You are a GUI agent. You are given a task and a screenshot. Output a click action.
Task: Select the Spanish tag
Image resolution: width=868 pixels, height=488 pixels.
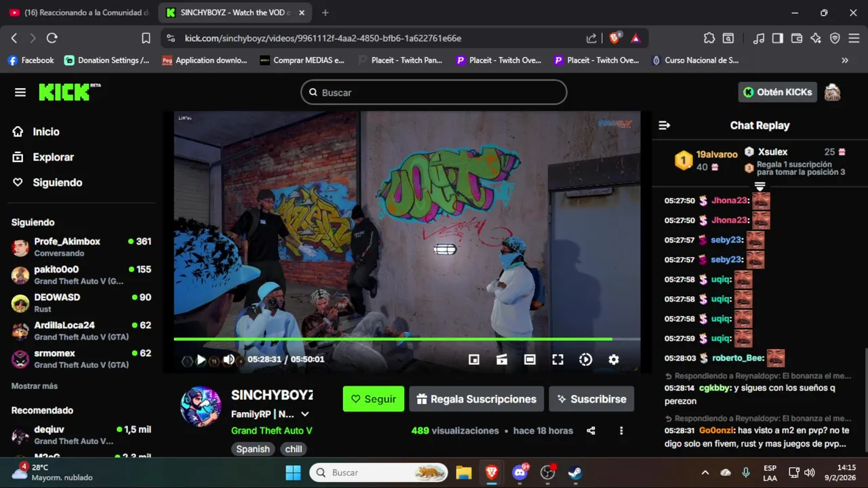point(253,449)
